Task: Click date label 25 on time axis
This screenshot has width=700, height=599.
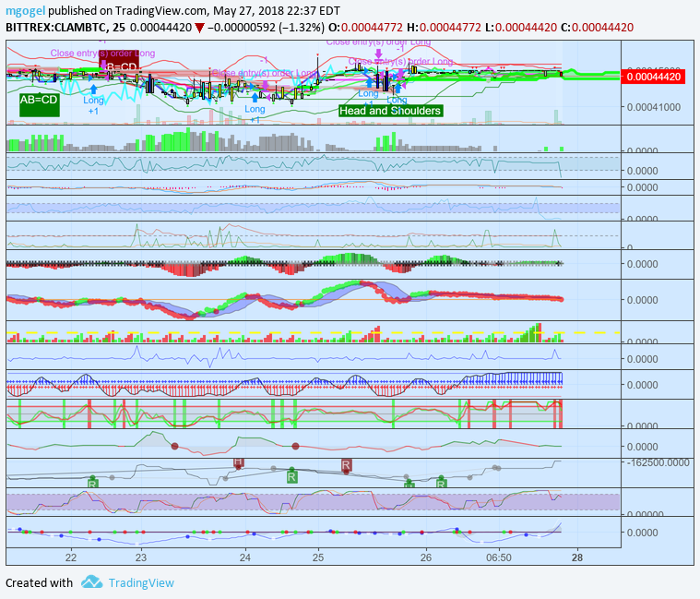Action: (x=318, y=557)
